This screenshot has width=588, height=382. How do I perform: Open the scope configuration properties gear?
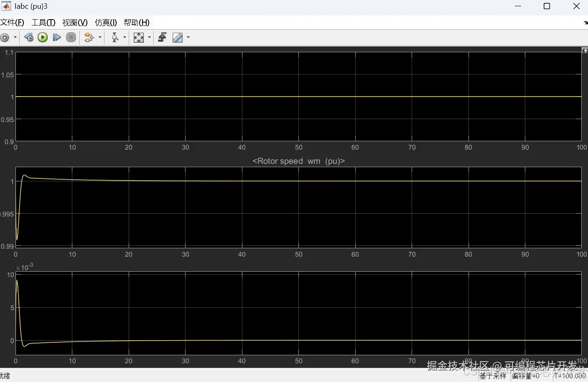tap(5, 38)
